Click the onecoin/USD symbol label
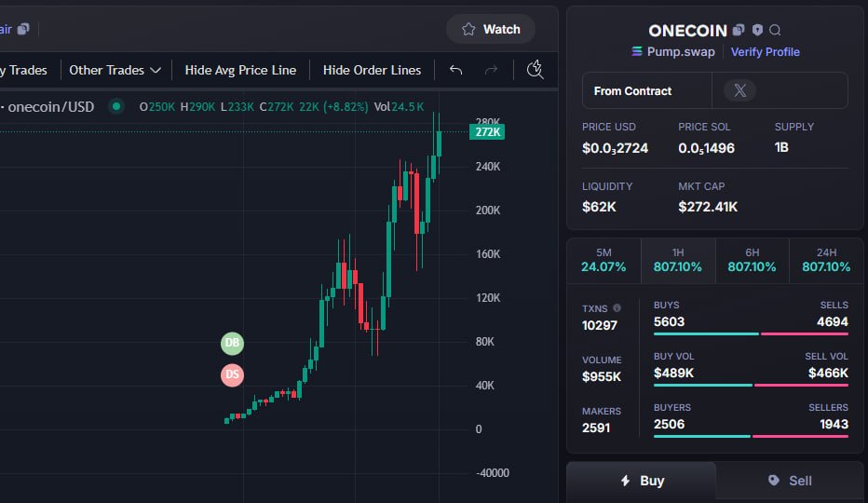868x503 pixels. [51, 106]
